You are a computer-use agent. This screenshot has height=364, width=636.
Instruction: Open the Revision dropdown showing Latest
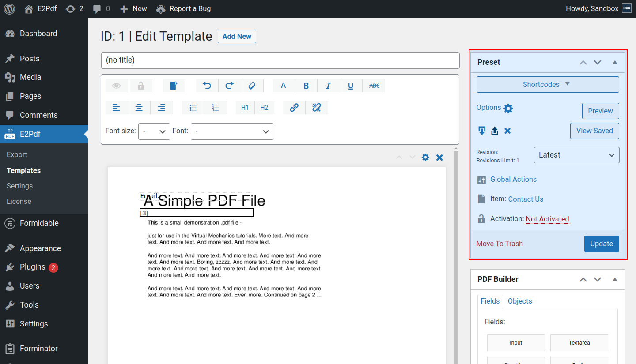point(576,155)
